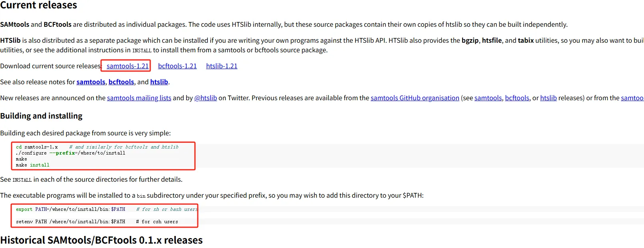Open samtools GitHub organisation link
Viewport: 644px width, 248px height.
[415, 98]
